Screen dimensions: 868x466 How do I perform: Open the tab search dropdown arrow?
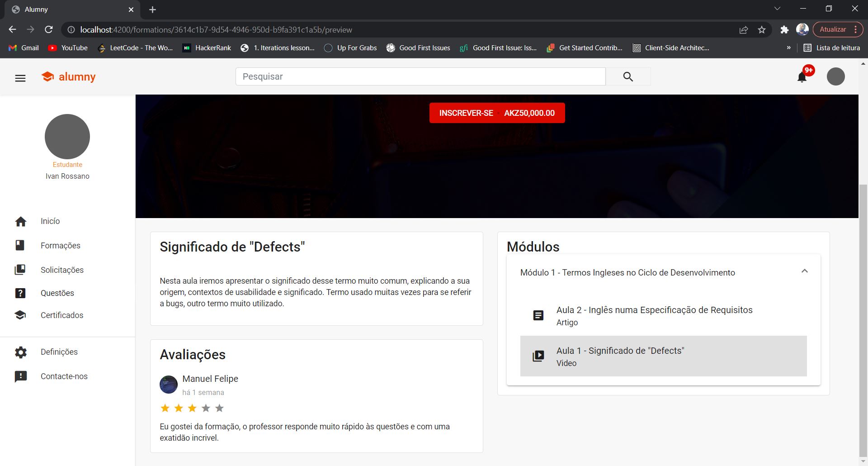pos(777,9)
